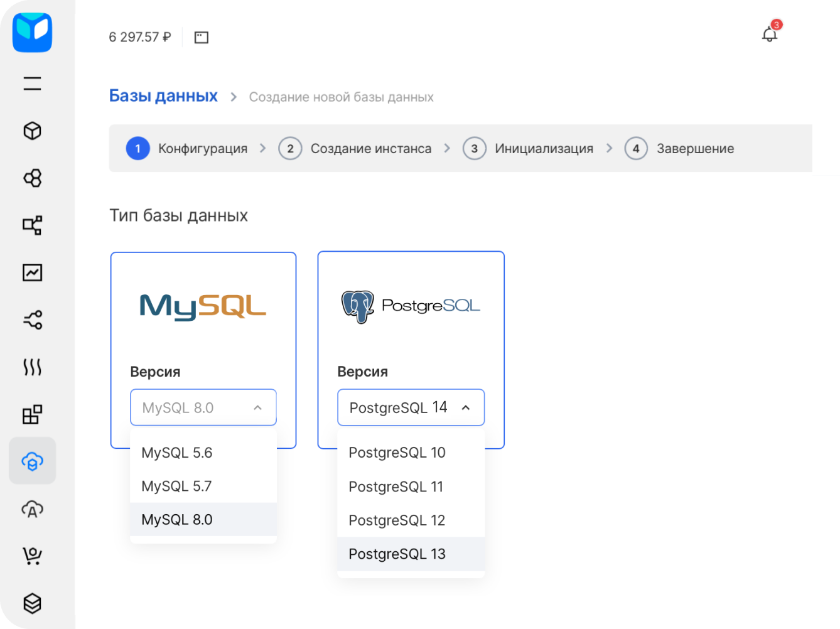The height and width of the screenshot is (629, 840).
Task: Click the three wavy lines sidebar icon
Action: pos(32,367)
